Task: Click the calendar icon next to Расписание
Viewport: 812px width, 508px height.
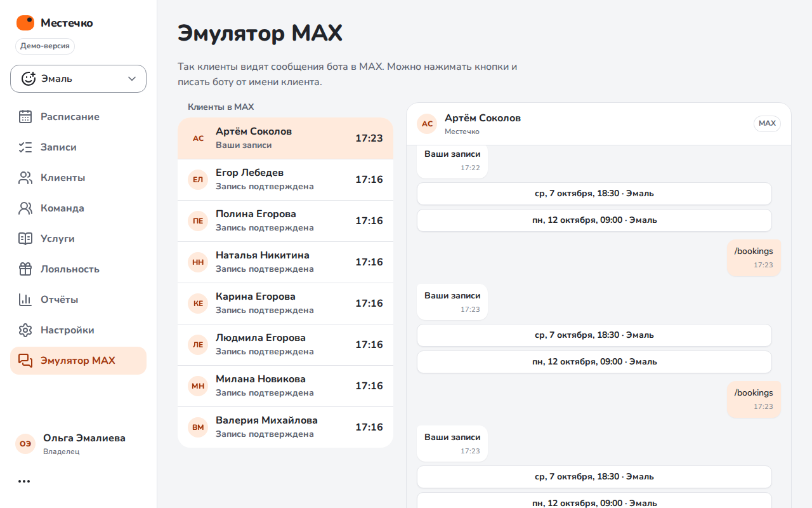Action: (x=25, y=117)
